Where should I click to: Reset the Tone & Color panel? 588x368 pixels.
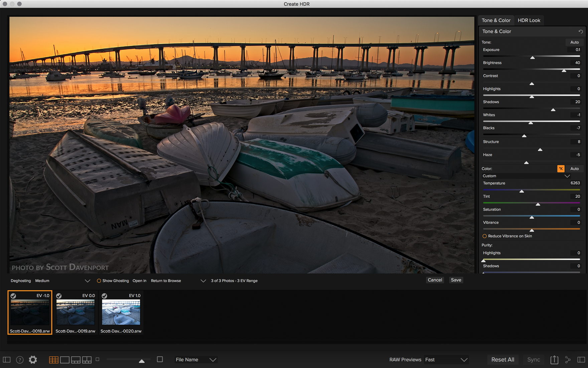pyautogui.click(x=581, y=31)
